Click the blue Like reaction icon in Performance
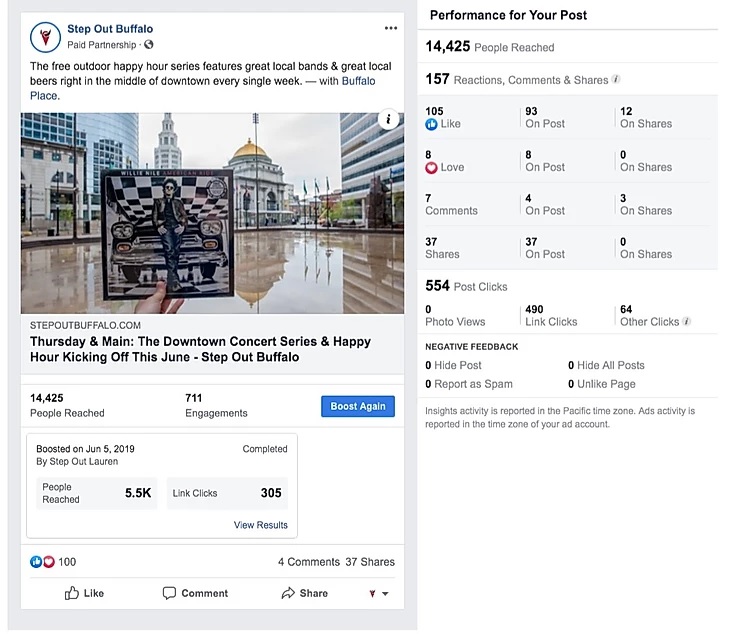The width and height of the screenshot is (740, 634). coord(431,124)
